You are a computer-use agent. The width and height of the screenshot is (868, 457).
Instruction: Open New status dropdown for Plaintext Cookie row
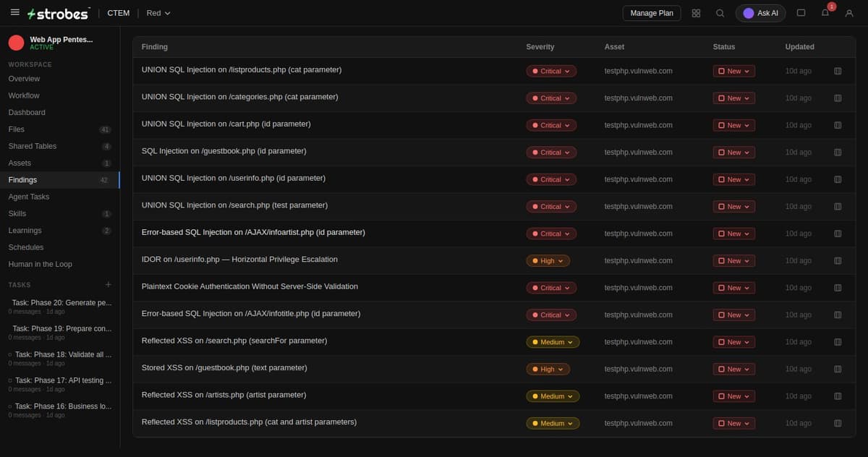[734, 288]
